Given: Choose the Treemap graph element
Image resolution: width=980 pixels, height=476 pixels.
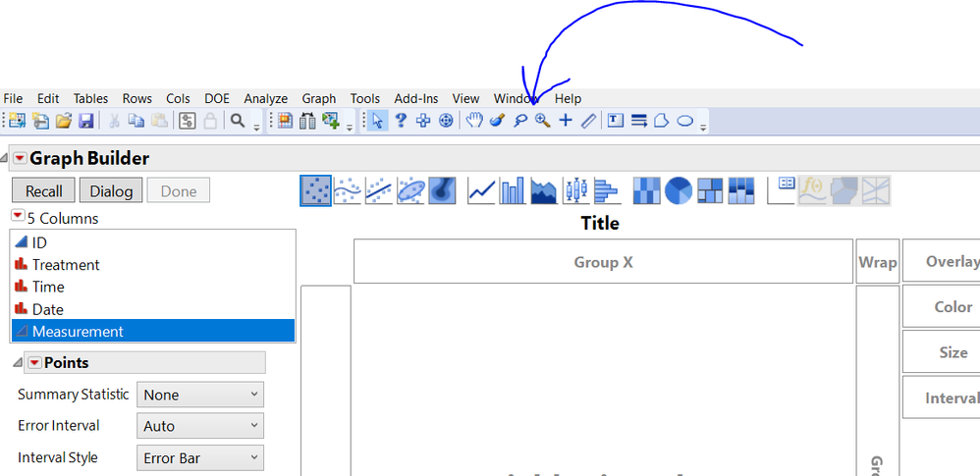Looking at the screenshot, I should point(710,190).
